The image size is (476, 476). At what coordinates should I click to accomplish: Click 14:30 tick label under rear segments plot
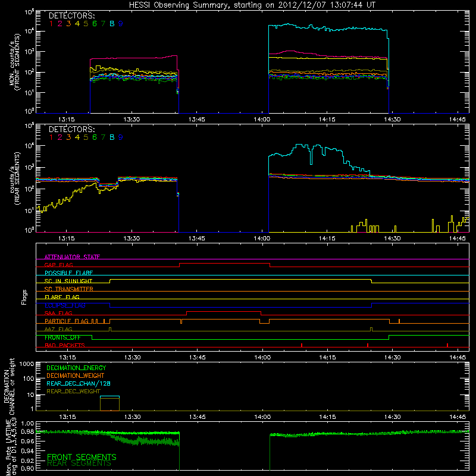392,239
